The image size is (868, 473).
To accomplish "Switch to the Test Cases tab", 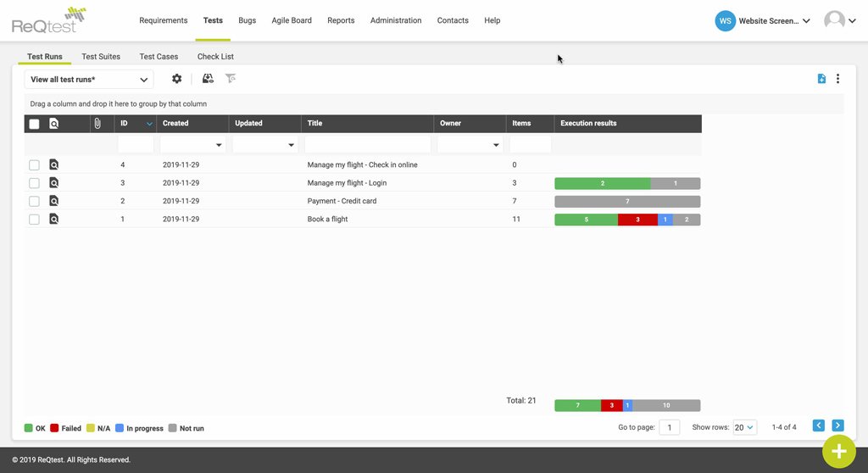I will pos(159,57).
